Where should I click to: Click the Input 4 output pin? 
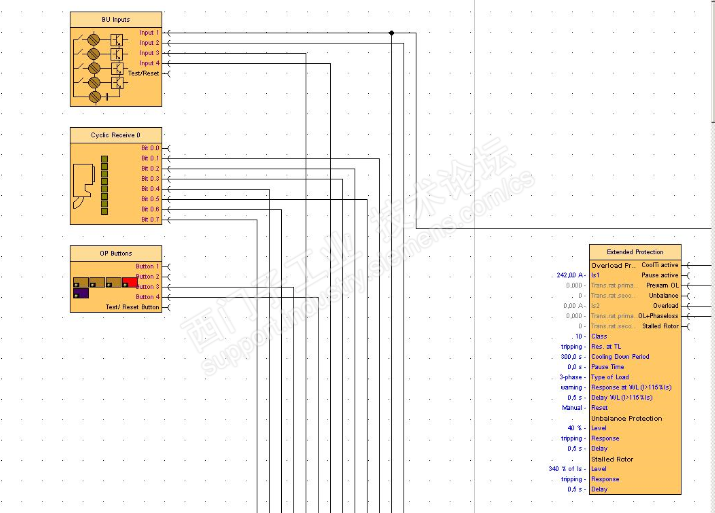coord(166,63)
